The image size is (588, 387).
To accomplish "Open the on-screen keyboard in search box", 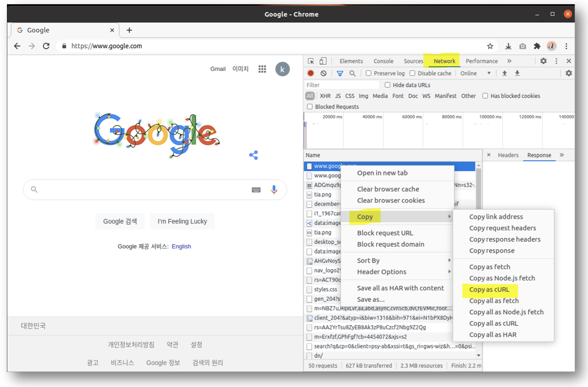I will point(256,190).
